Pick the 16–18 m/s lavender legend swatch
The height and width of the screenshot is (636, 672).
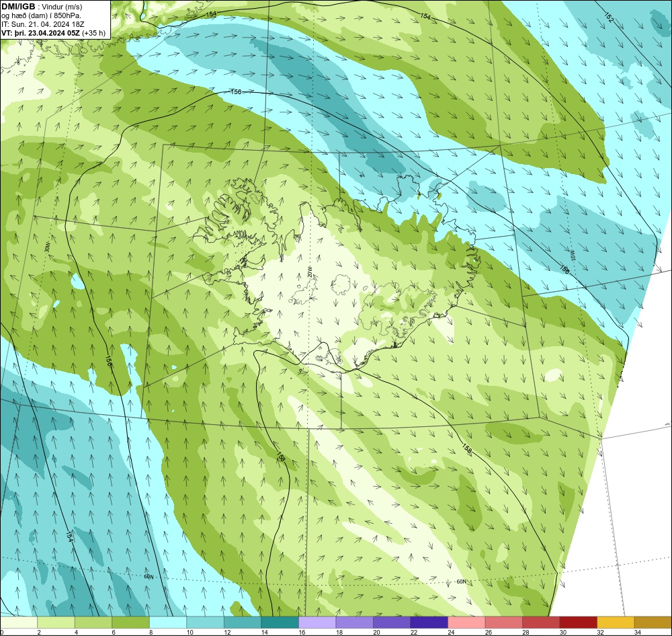[x=317, y=622]
